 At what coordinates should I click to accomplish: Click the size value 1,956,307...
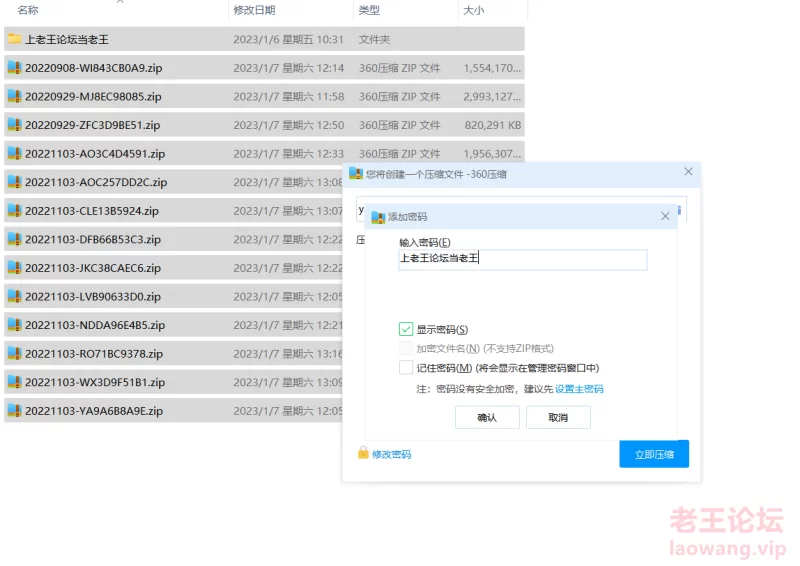click(x=492, y=154)
